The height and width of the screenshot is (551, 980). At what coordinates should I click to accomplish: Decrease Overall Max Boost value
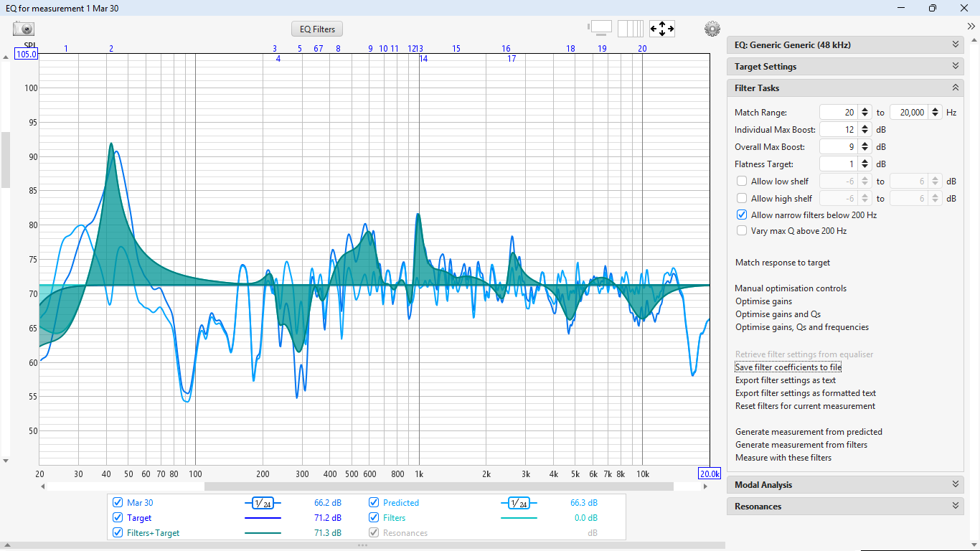pos(864,150)
